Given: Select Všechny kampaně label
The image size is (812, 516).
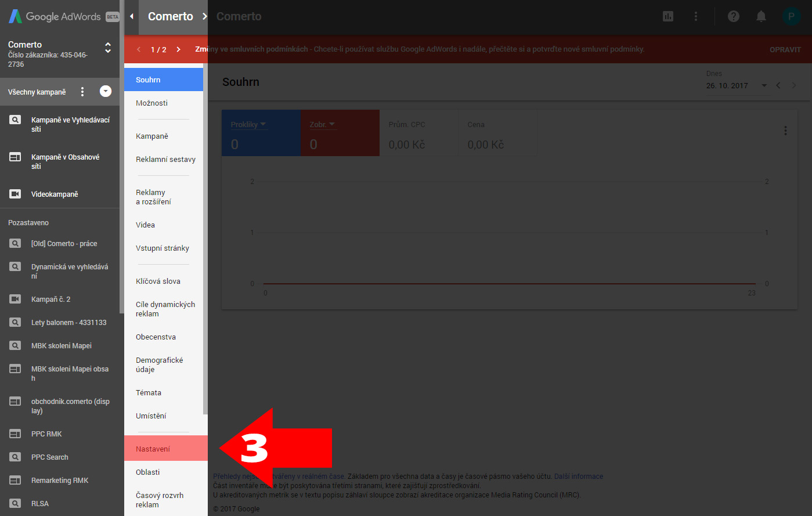Looking at the screenshot, I should tap(37, 92).
